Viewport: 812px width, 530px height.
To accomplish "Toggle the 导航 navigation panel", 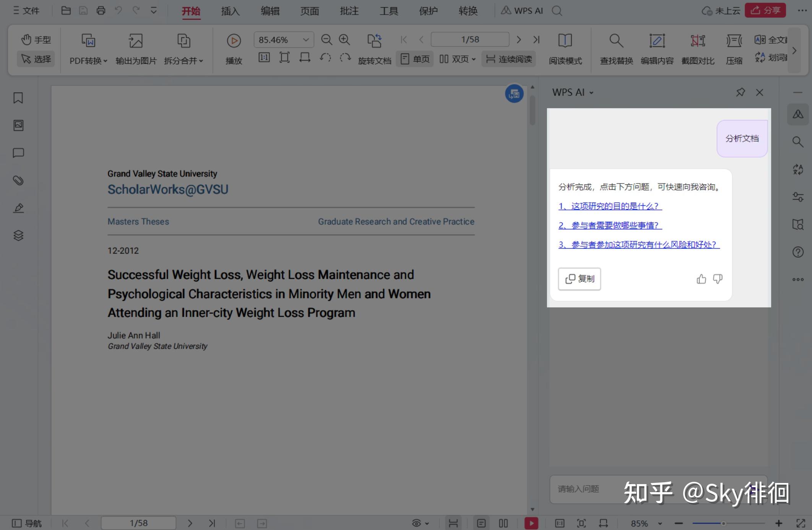I will click(x=27, y=523).
